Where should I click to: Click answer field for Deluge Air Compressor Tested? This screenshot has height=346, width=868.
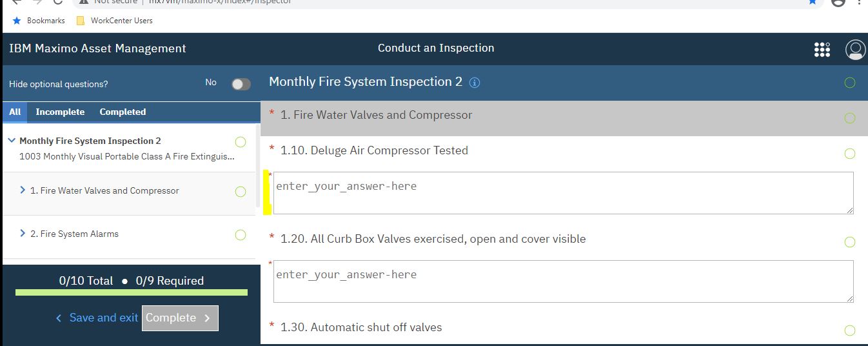point(563,193)
